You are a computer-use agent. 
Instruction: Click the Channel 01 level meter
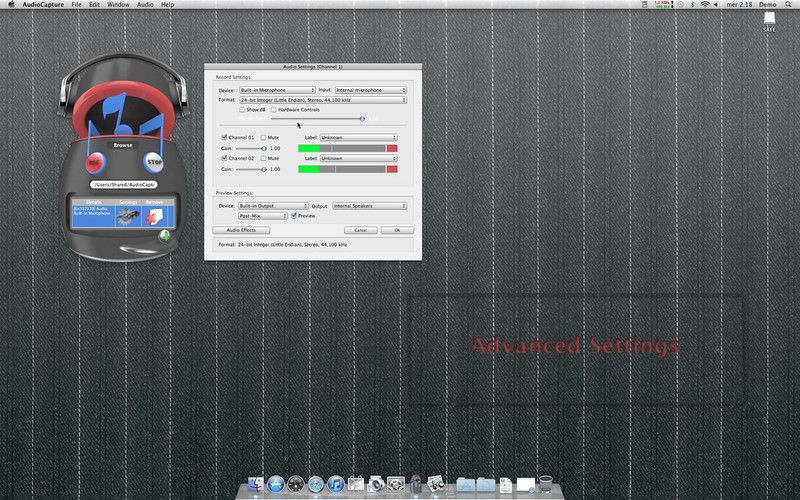pos(347,148)
